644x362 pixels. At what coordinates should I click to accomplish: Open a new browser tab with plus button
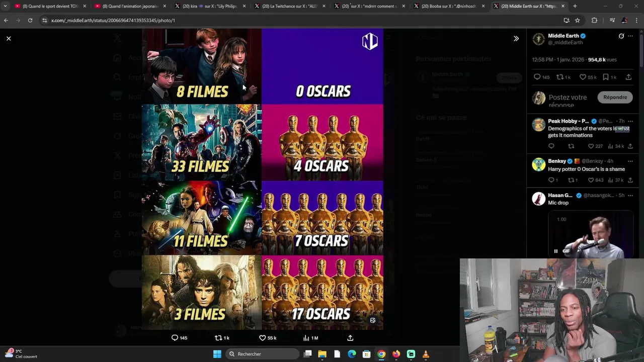(x=575, y=6)
